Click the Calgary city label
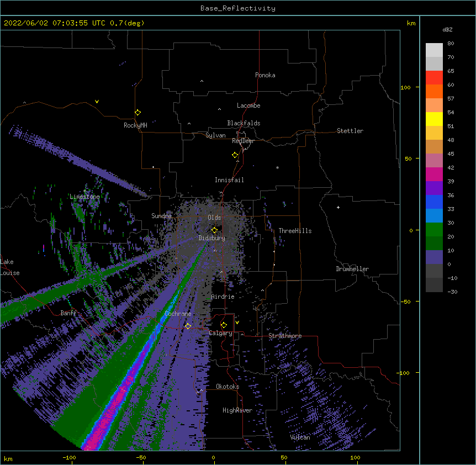 (220, 333)
